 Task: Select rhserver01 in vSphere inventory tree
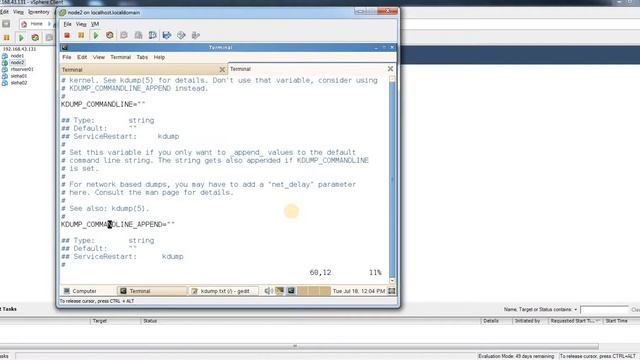(22, 69)
